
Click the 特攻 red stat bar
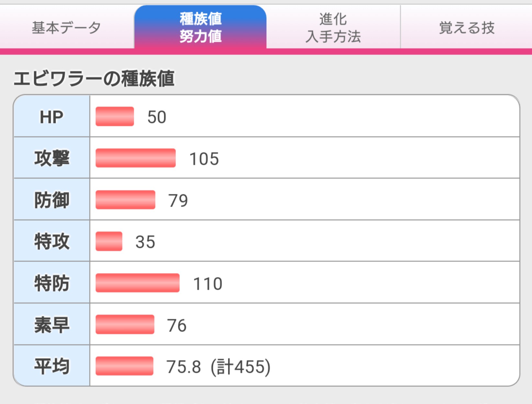point(109,241)
